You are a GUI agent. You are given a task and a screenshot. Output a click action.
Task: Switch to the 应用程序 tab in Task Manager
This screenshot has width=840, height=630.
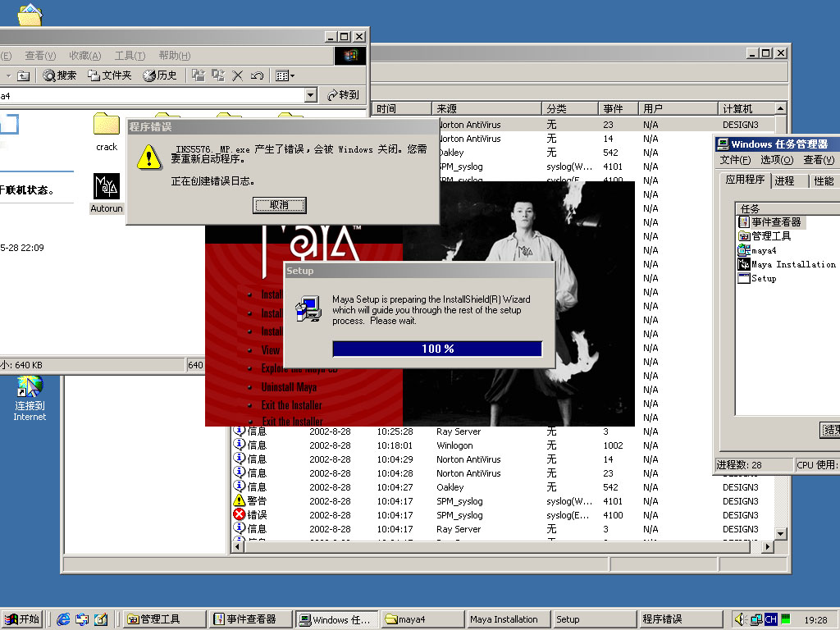pos(745,180)
